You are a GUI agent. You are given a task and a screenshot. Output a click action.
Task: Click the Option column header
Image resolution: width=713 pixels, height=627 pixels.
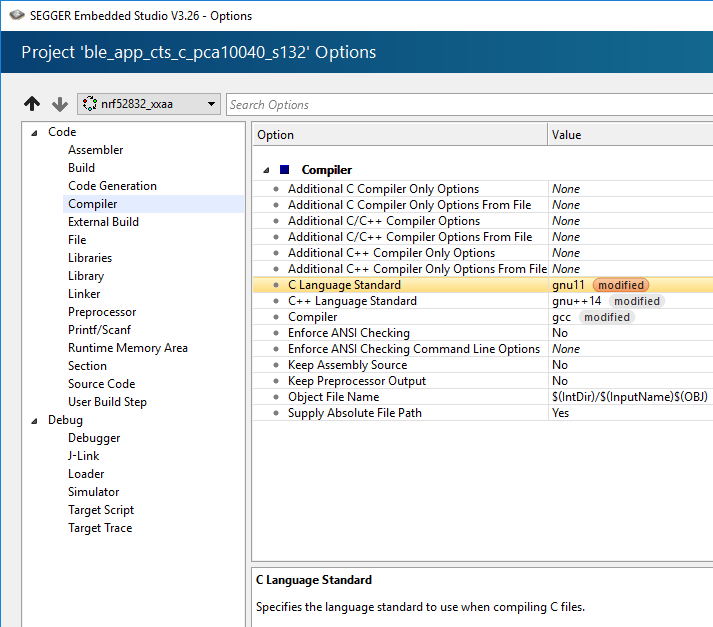[x=400, y=135]
